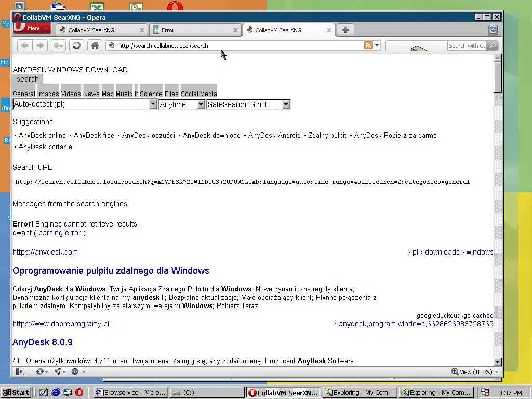Go to the home page

[x=95, y=46]
